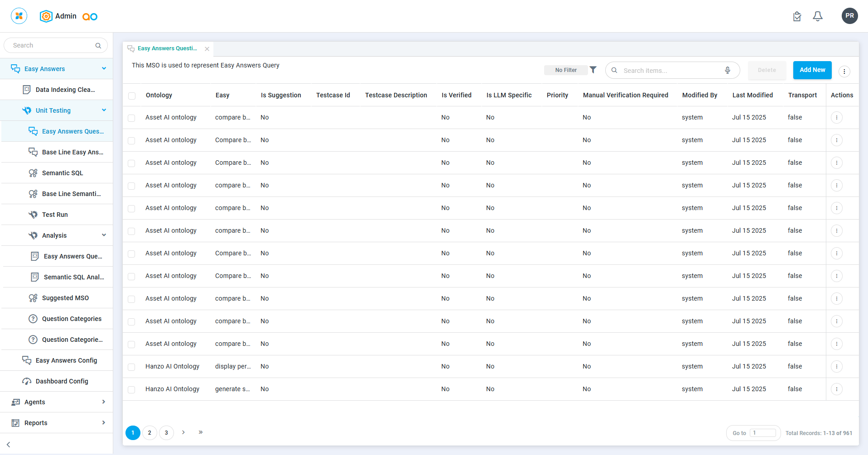868x455 pixels.
Task: Open the clipboard tasks icon in header
Action: click(797, 16)
